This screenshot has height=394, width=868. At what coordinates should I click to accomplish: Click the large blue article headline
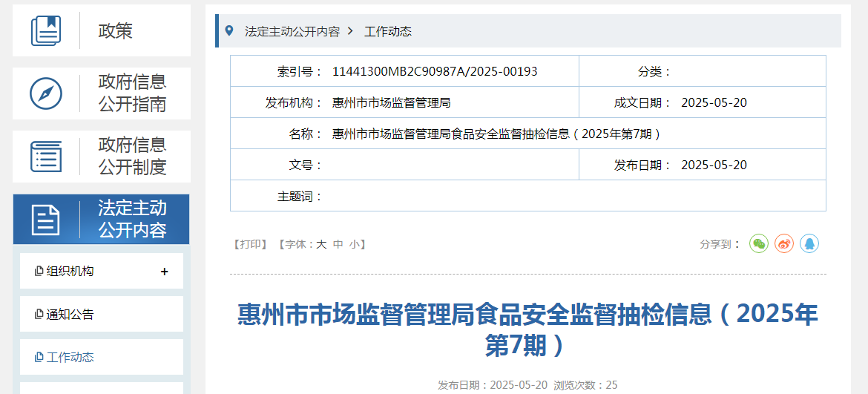(527, 329)
